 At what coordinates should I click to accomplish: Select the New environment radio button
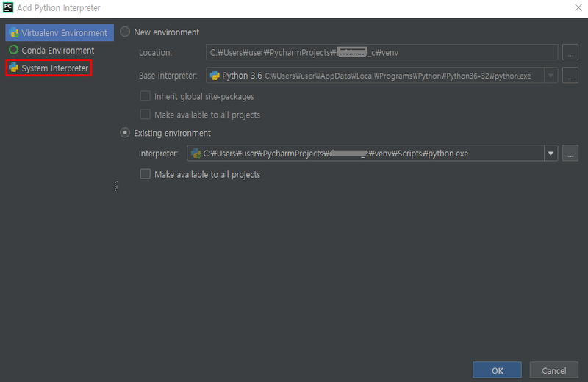[x=125, y=32]
